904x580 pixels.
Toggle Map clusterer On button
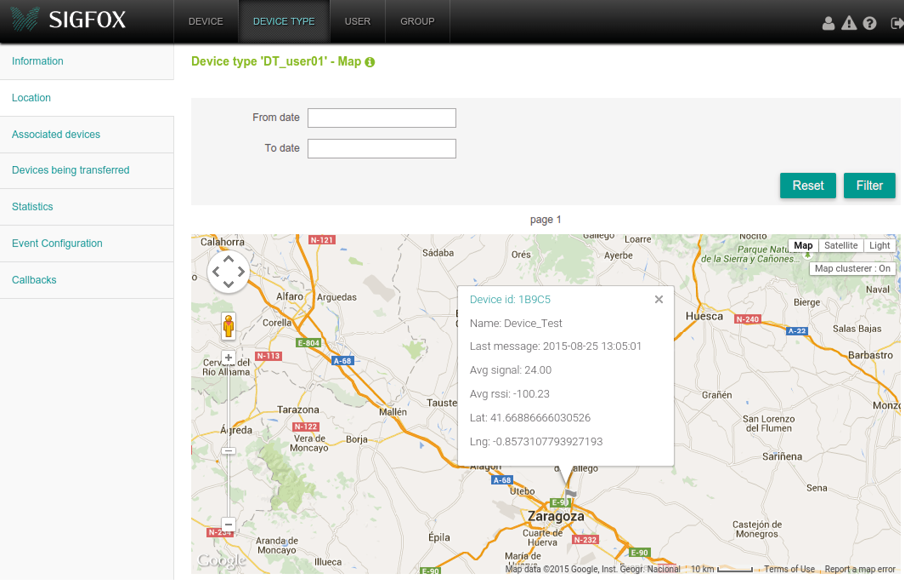point(852,269)
